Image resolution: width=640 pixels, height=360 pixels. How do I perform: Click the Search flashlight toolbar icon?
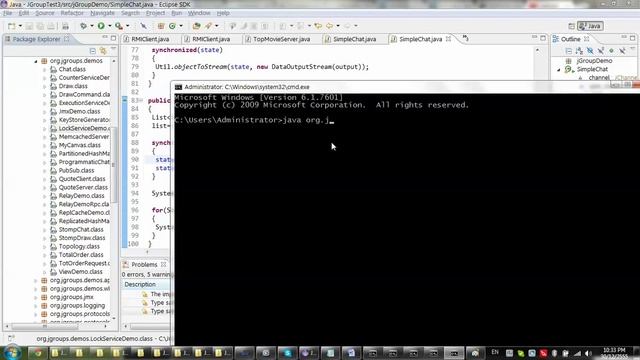(x=209, y=26)
